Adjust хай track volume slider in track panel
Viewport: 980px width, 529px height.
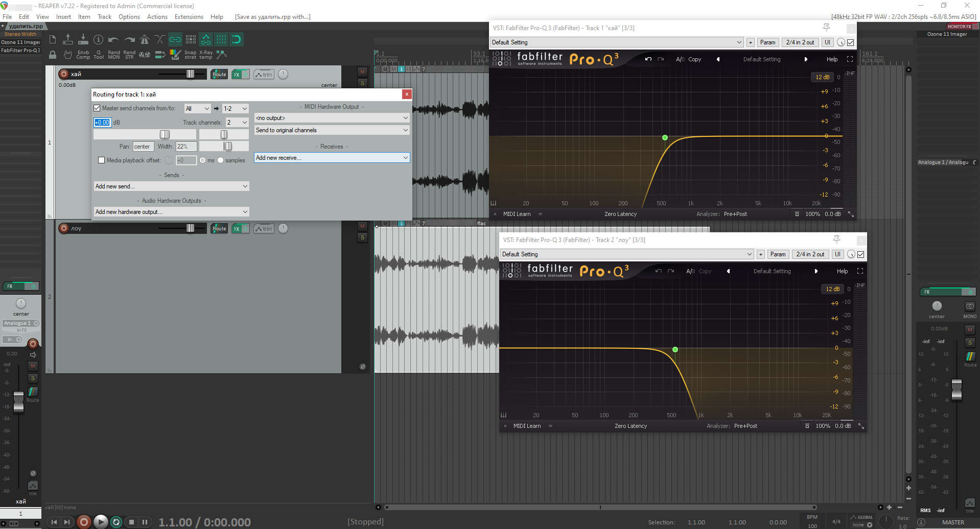coord(190,74)
